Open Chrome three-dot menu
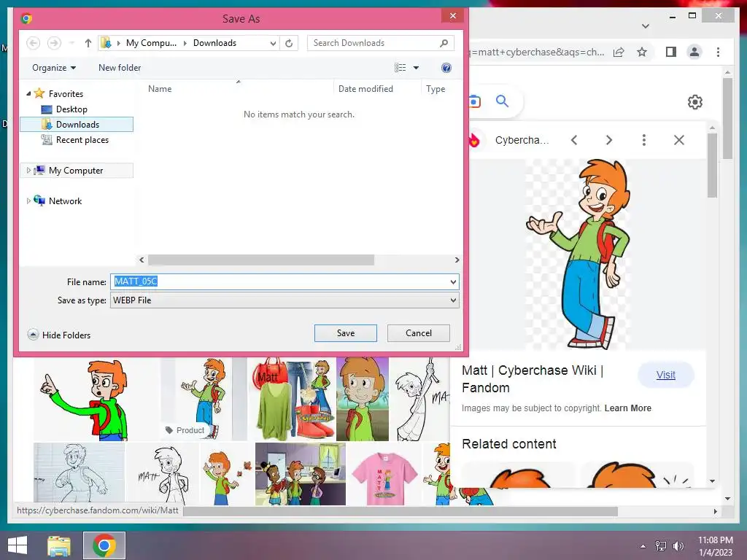Screen dimensions: 747x560 (718, 52)
